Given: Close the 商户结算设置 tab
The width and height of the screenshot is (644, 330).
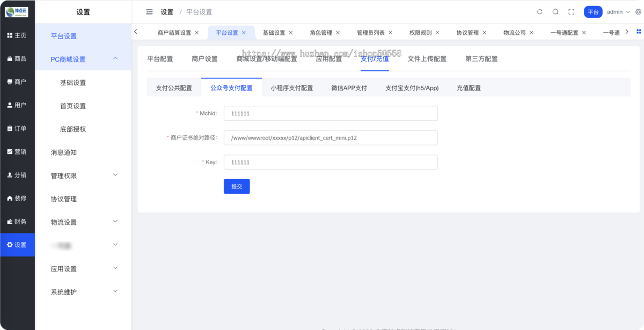Looking at the screenshot, I should point(197,33).
